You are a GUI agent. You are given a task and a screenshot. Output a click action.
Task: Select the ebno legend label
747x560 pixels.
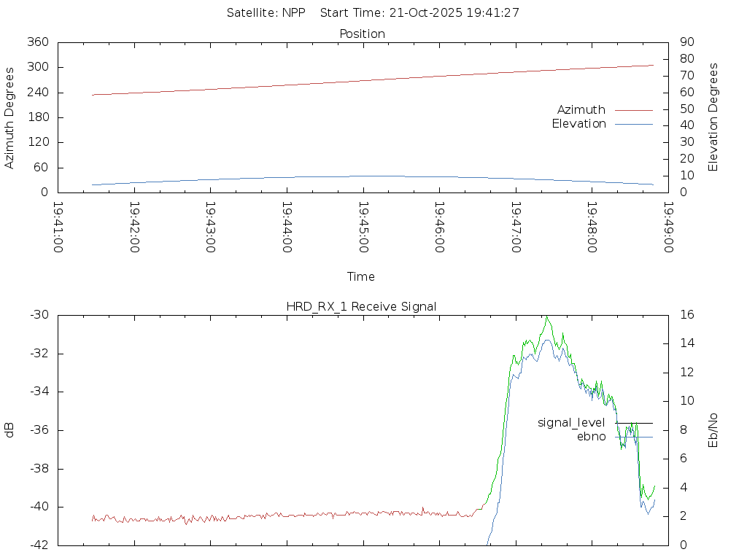591,437
